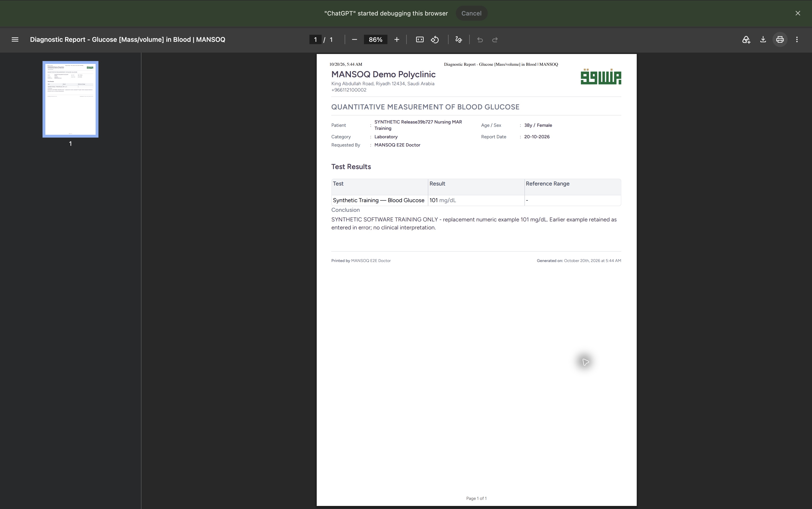
Task: Click the 'Laboratory' category value
Action: click(x=386, y=137)
